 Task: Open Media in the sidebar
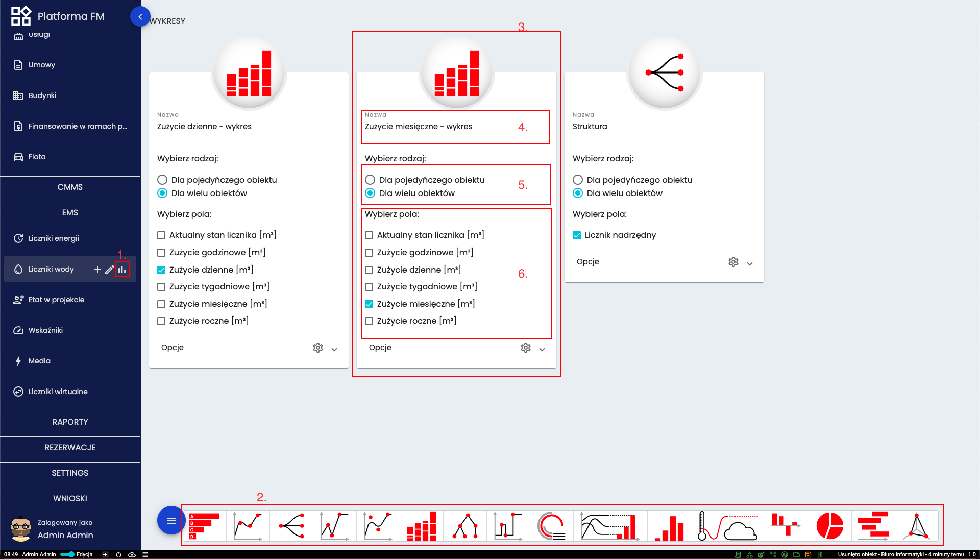(x=70, y=361)
